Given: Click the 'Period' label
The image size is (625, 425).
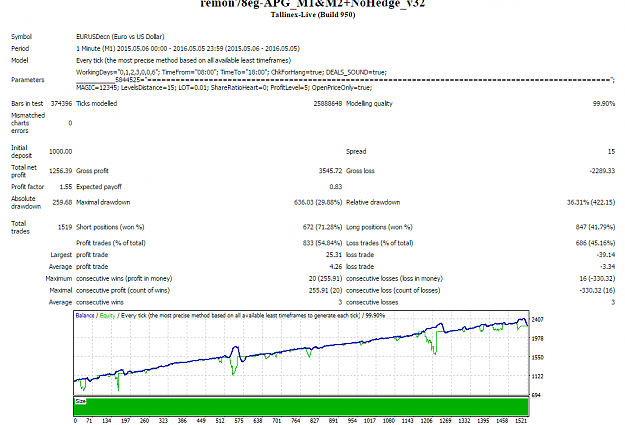Looking at the screenshot, I should tap(20, 49).
